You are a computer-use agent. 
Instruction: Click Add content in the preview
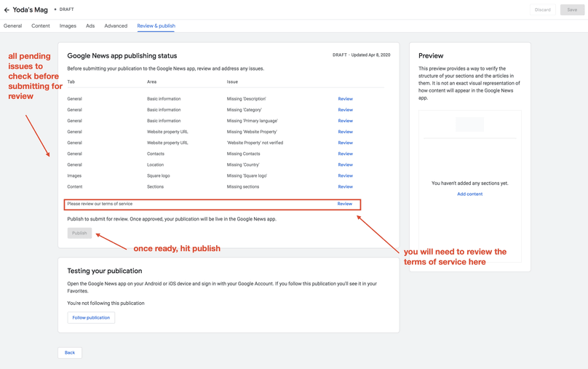469,194
